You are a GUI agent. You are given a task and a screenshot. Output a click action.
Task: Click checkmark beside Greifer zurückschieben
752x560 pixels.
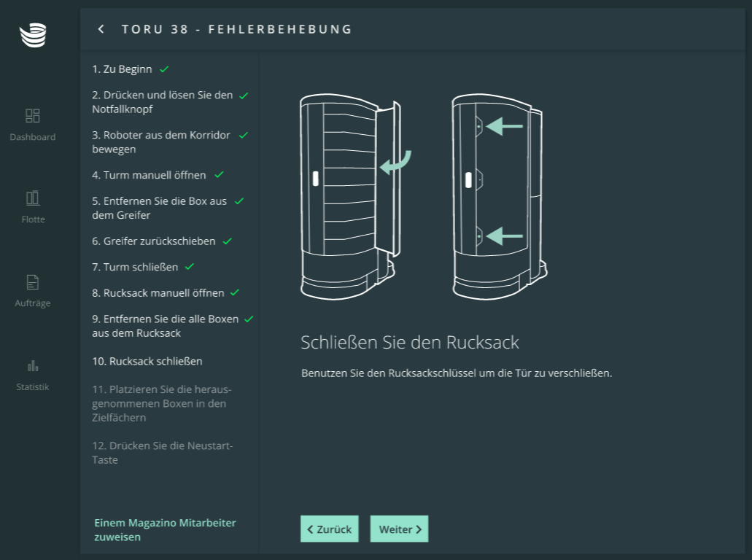(x=228, y=241)
